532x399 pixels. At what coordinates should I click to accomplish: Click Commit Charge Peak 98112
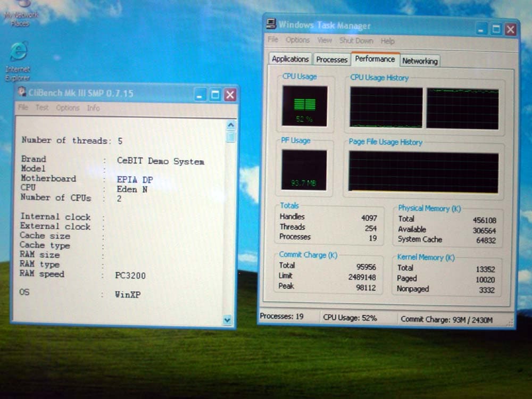pos(366,288)
